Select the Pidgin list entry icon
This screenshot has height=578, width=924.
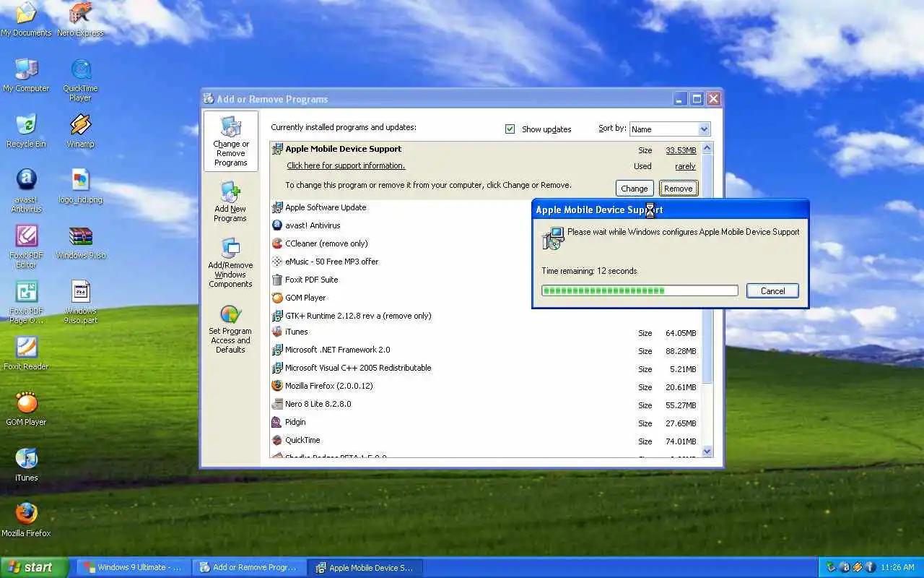coord(277,422)
